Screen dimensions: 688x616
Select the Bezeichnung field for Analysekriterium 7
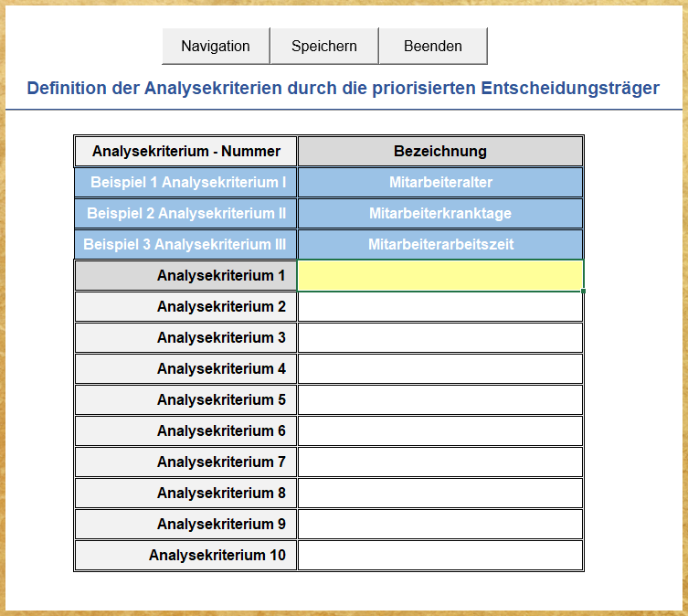tap(439, 462)
